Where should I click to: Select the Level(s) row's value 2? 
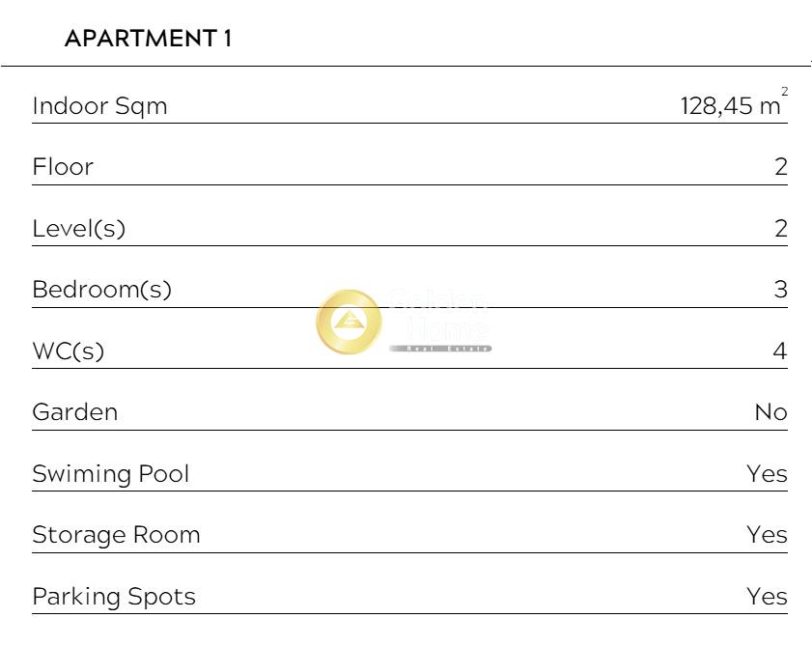pos(780,229)
